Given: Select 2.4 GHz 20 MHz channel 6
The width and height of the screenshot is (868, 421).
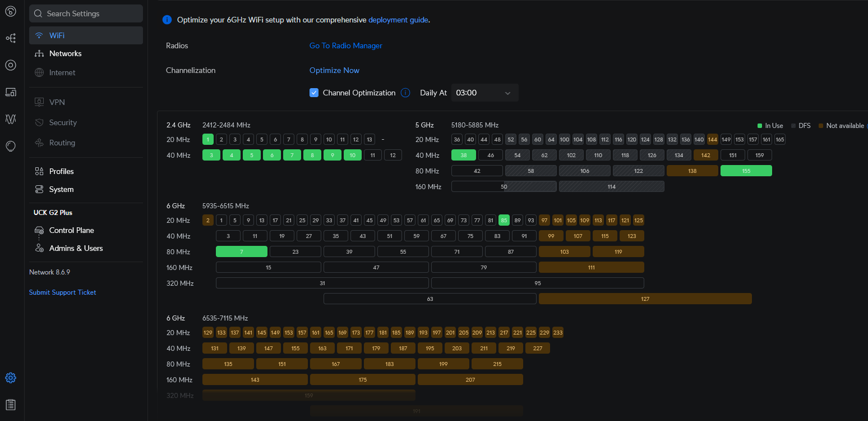Looking at the screenshot, I should coord(275,139).
